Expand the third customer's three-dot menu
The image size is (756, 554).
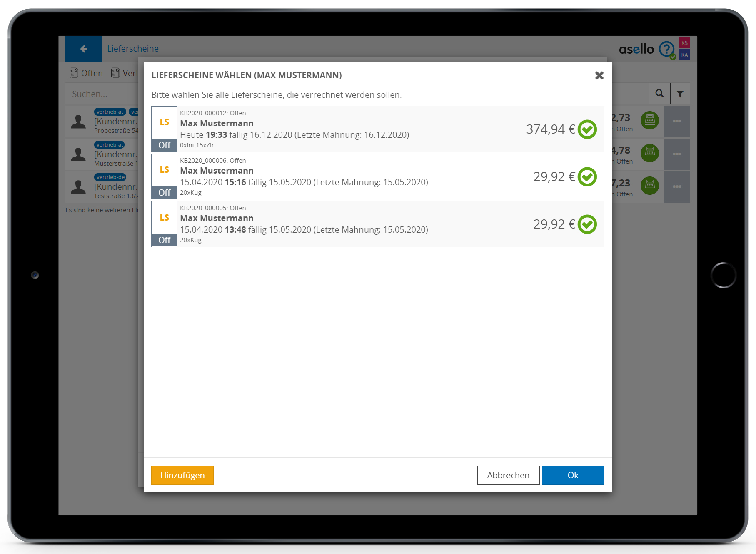677,186
